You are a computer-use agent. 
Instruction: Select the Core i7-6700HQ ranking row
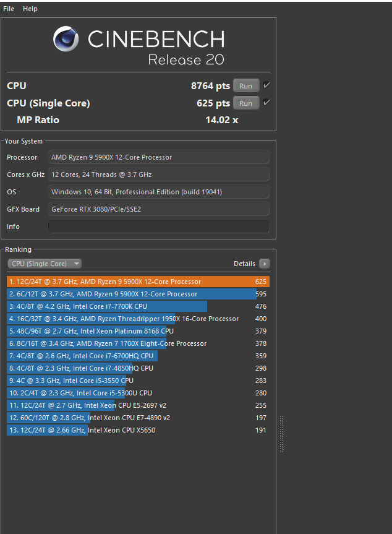coord(138,356)
